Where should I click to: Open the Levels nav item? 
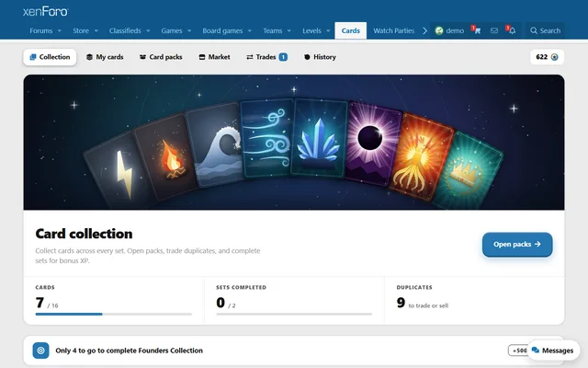311,30
